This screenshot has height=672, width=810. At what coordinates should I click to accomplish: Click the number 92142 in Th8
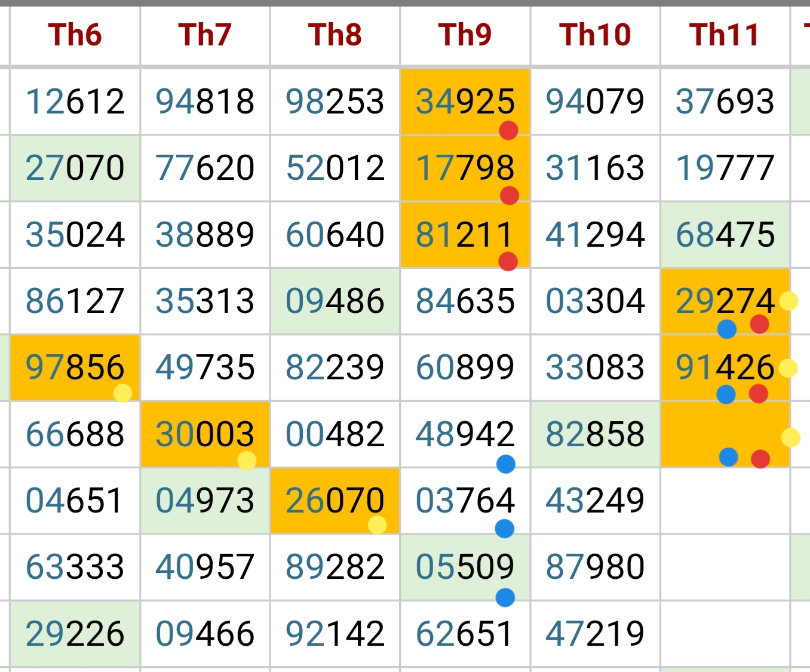pyautogui.click(x=335, y=634)
